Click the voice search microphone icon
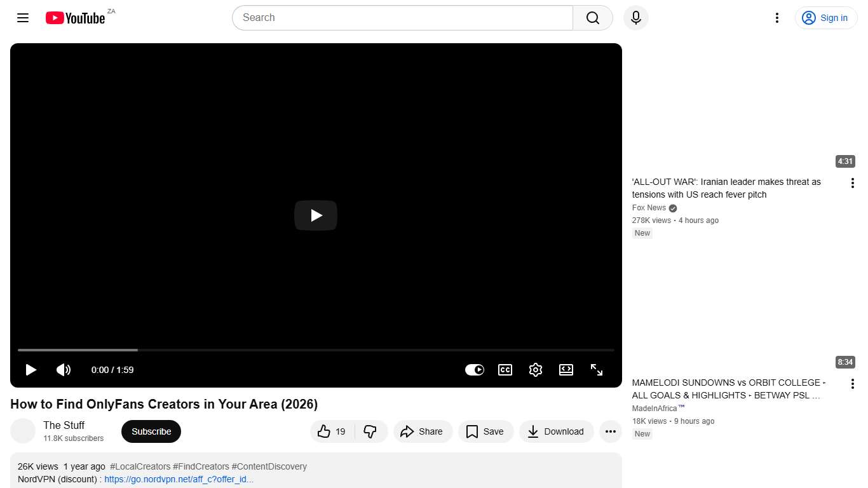Image resolution: width=868 pixels, height=488 pixels. click(635, 18)
